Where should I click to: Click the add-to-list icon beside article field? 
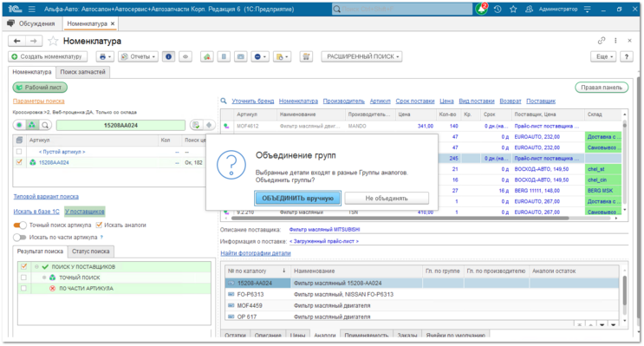(x=196, y=125)
